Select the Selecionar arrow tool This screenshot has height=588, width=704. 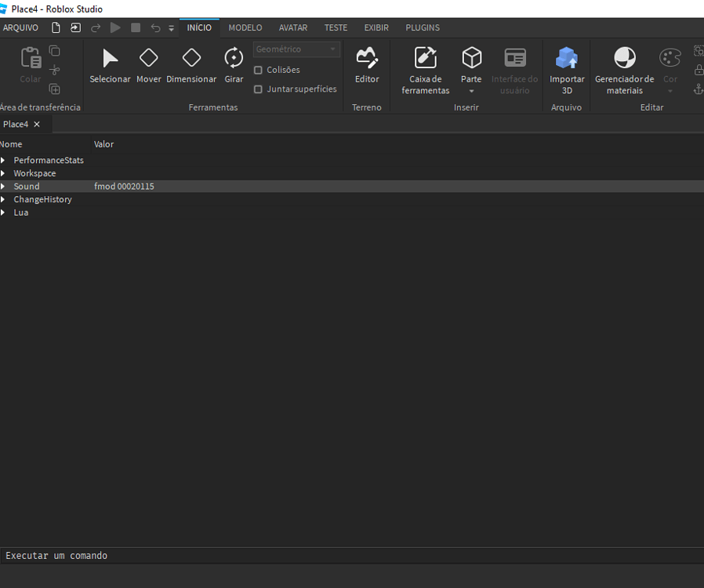pos(110,66)
